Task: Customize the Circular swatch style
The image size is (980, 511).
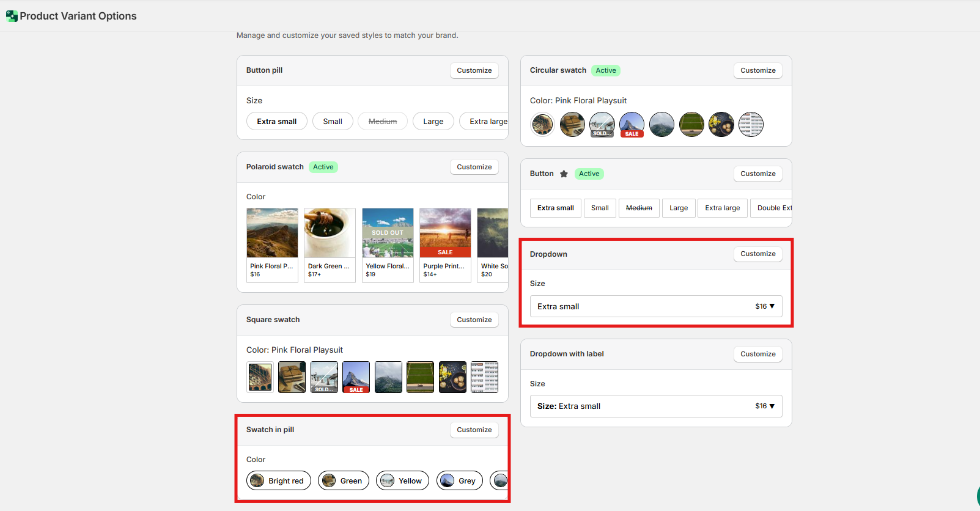Action: click(757, 71)
